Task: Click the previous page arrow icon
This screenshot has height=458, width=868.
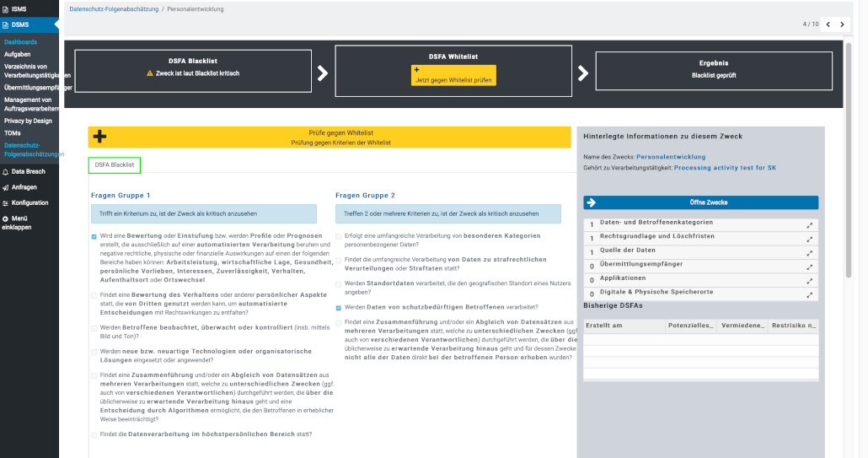Action: (x=828, y=24)
